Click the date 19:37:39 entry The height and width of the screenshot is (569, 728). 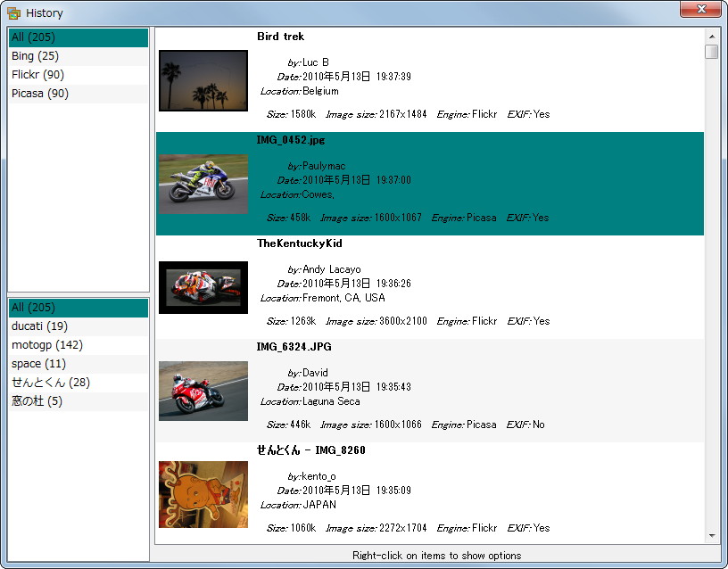357,77
